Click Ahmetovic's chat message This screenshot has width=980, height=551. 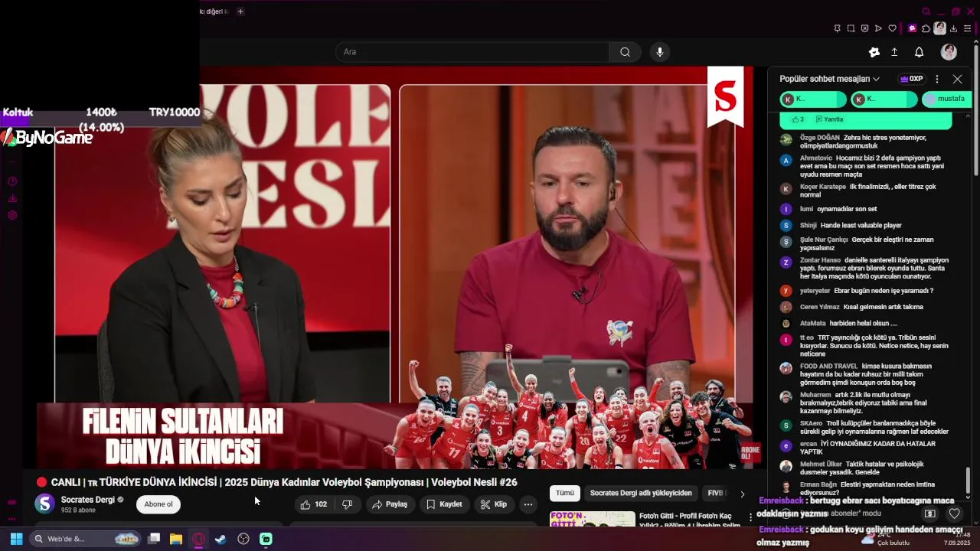[866, 166]
